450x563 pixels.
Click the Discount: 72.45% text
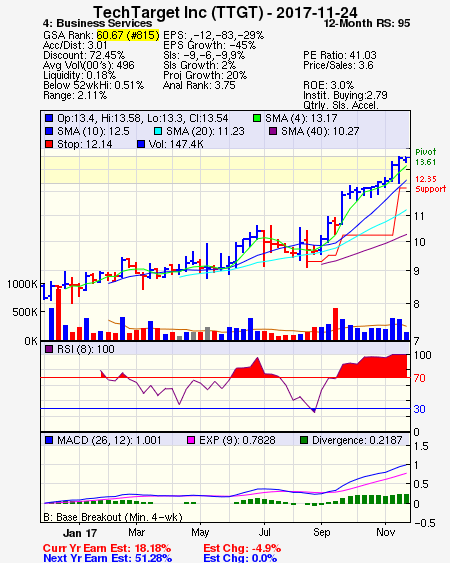(x=84, y=55)
